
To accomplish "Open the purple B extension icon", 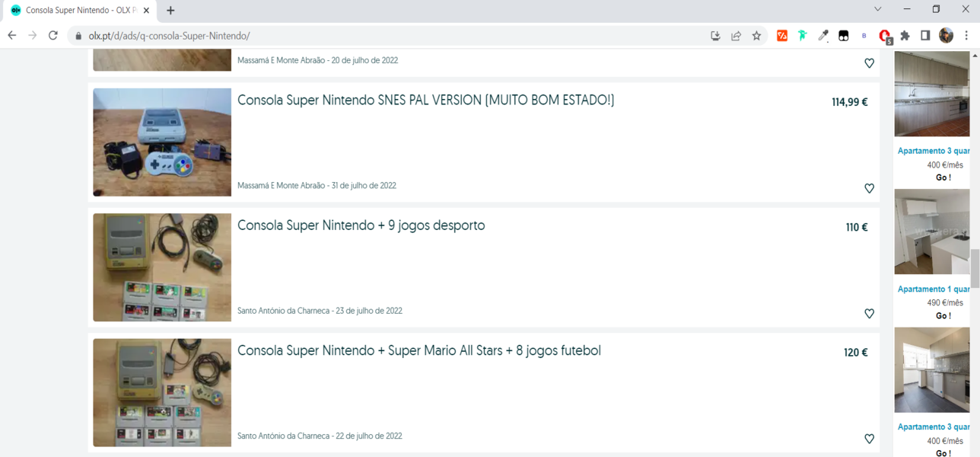I will point(864,36).
